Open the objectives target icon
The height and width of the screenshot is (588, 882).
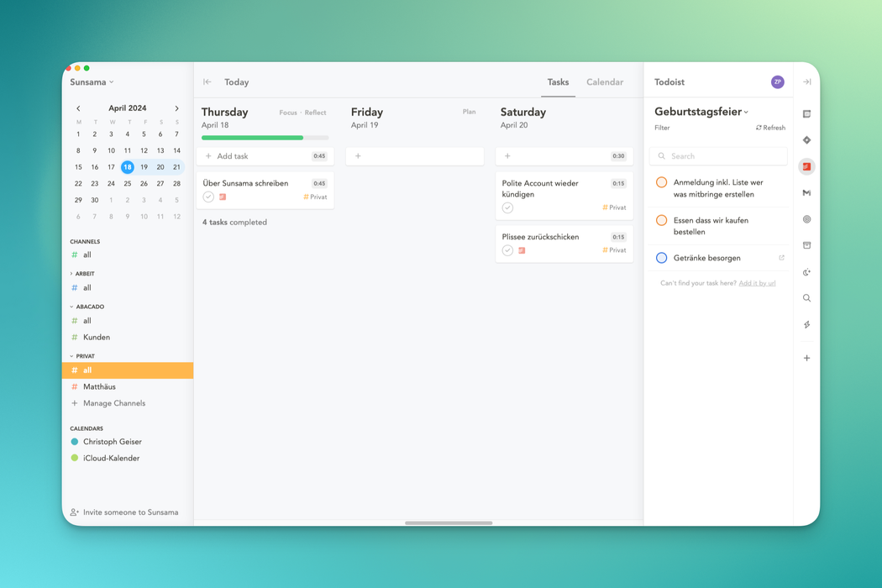click(x=806, y=219)
